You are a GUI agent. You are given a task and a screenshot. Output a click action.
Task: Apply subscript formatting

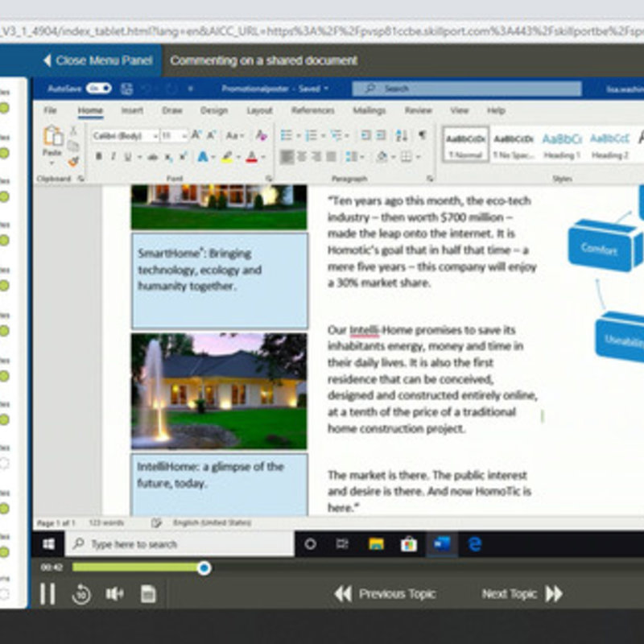click(168, 156)
